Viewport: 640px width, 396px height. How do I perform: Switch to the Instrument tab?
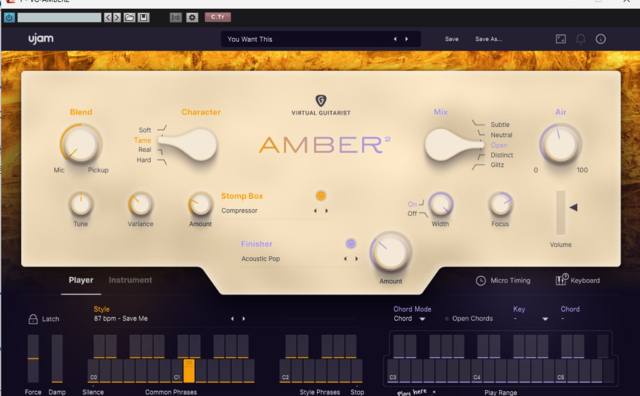pos(130,280)
